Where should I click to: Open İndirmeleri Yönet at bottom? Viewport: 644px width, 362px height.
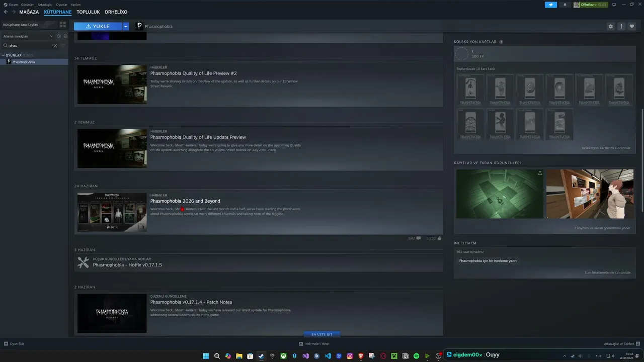coord(314,344)
